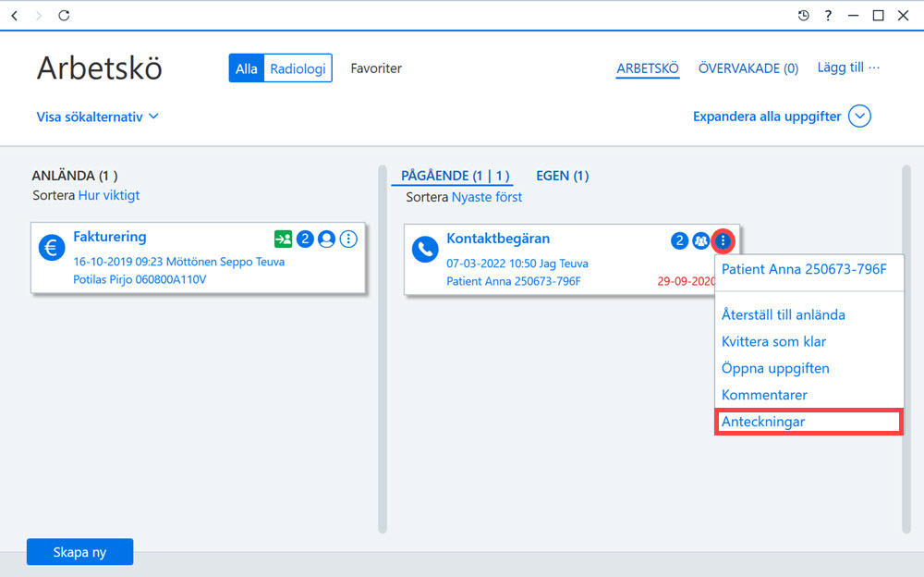
Task: Click the number 2 badge on Fakturering
Action: coord(305,239)
